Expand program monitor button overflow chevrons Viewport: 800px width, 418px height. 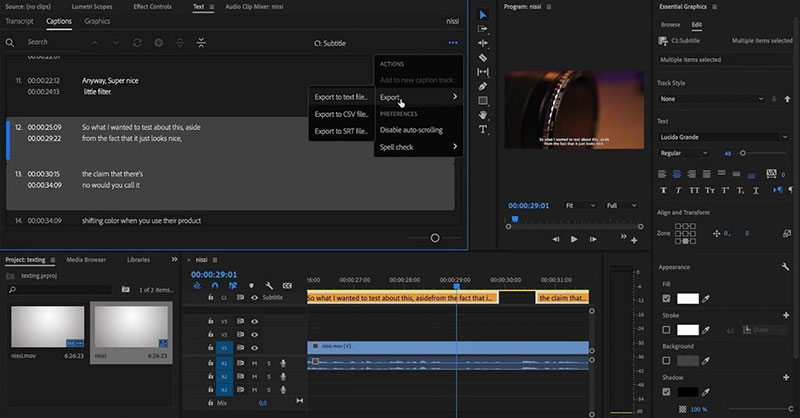[x=623, y=237]
